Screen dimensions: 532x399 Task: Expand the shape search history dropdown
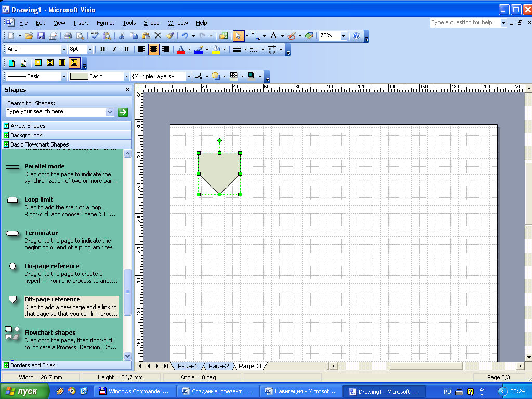[x=110, y=112]
